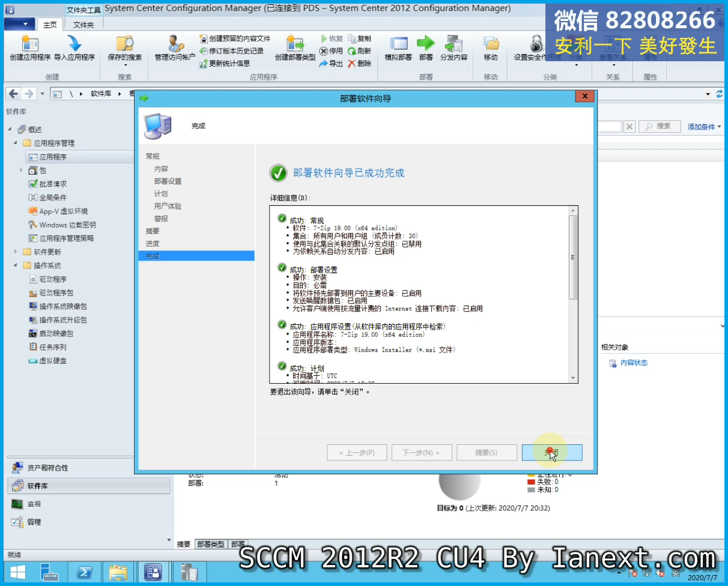Switch to the Home (主页) ribbon tab

[50, 25]
